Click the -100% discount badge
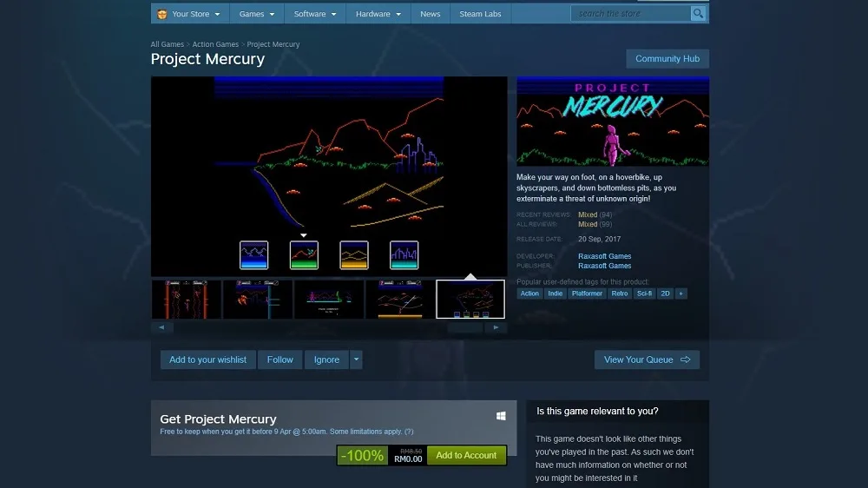This screenshot has height=488, width=868. tap(363, 455)
